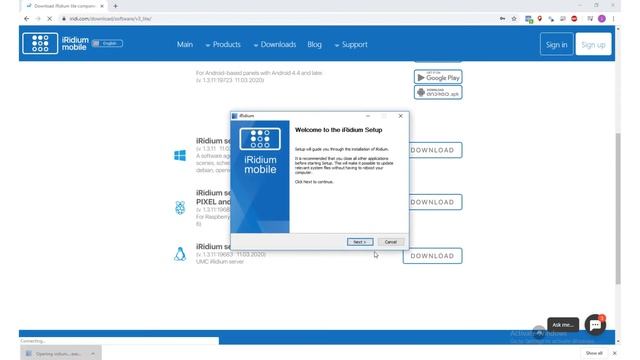Close the Download iRidium browser tab
Viewport: 640px width, 360px height.
tap(102, 6)
